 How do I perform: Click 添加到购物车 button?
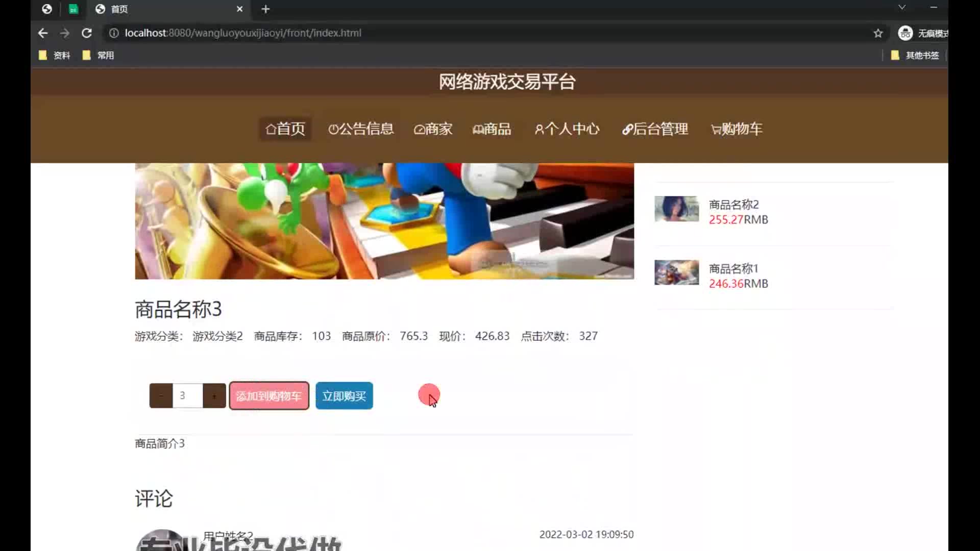point(269,396)
